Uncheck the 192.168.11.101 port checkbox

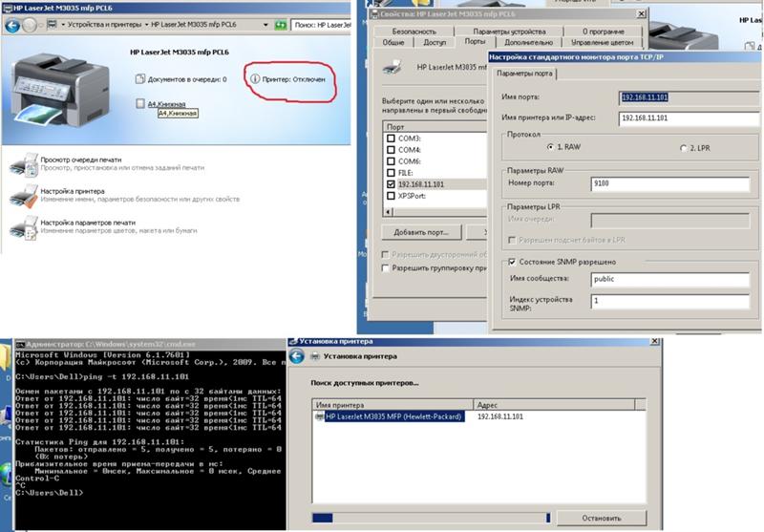pos(391,184)
